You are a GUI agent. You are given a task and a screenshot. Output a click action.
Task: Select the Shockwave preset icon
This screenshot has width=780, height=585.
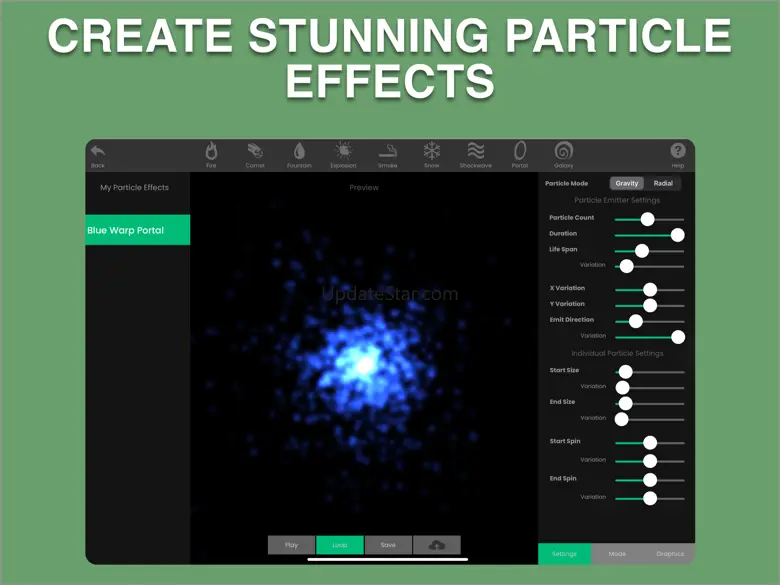[x=476, y=151]
